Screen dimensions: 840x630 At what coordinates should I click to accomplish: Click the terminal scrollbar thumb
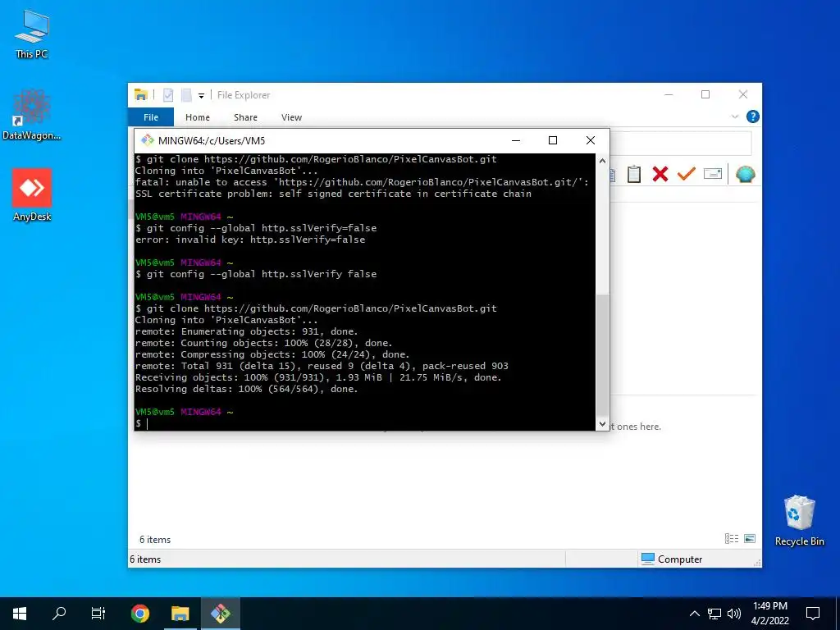pyautogui.click(x=603, y=355)
